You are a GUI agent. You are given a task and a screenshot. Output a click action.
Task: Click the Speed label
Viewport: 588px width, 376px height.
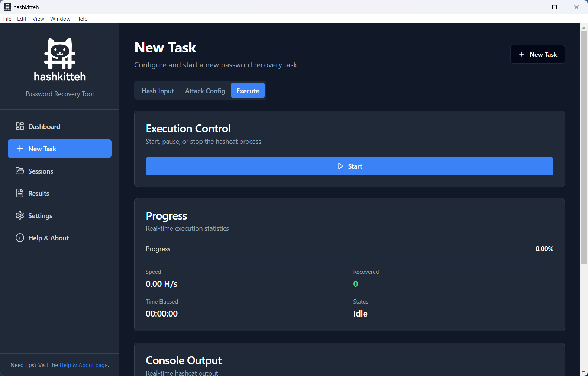(x=153, y=272)
